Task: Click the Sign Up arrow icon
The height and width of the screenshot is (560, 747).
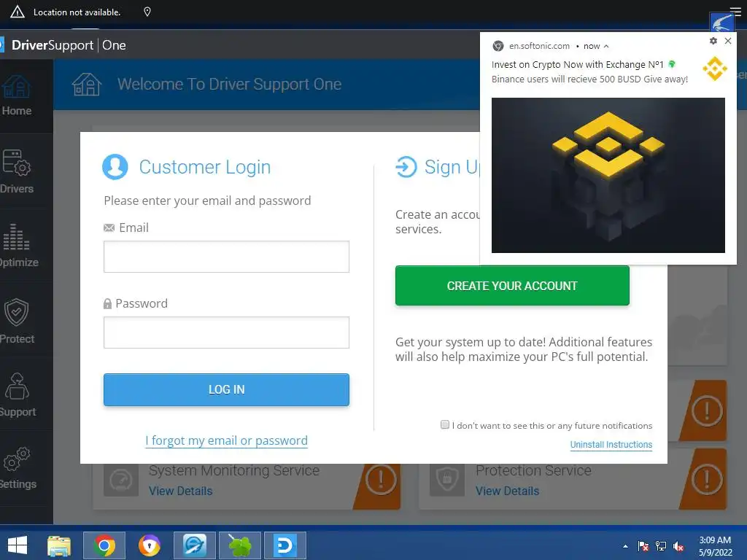Action: pyautogui.click(x=406, y=167)
